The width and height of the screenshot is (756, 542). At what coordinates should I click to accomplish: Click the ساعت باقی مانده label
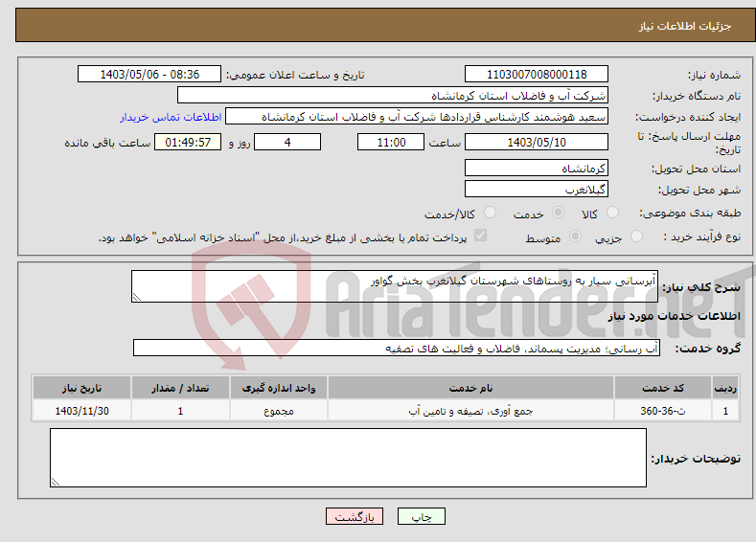[x=107, y=143]
